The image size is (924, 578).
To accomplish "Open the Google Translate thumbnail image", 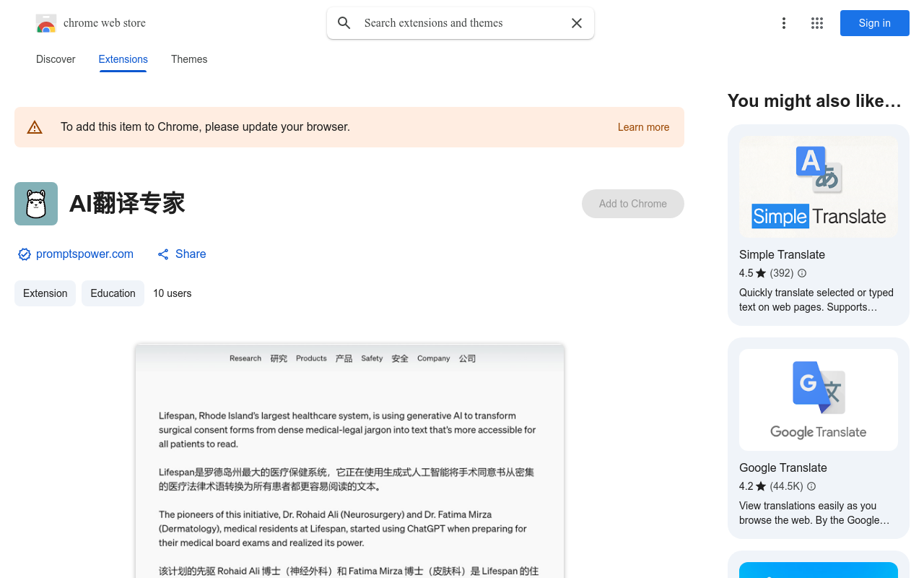I will (819, 400).
